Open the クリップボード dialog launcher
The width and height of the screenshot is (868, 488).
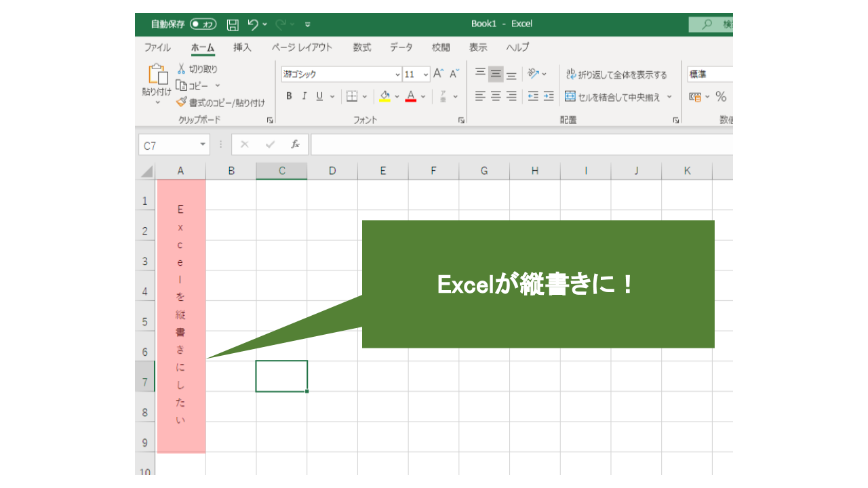point(270,120)
